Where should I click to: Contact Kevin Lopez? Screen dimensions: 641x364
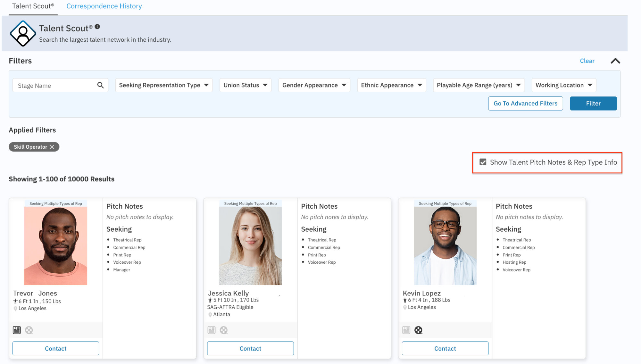click(x=445, y=348)
